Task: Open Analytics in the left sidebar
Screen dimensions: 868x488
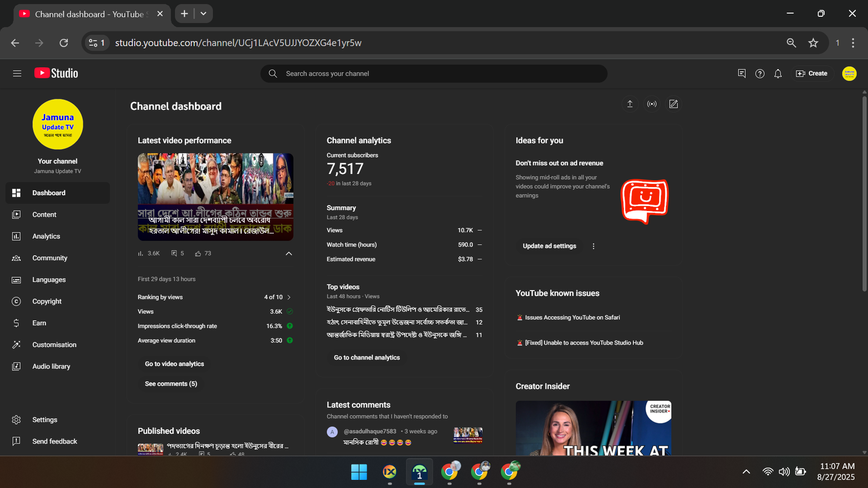Action: [x=46, y=236]
